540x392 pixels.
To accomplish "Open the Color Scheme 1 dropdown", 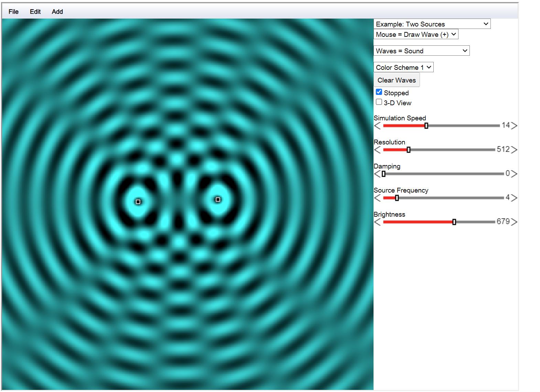I will (403, 67).
